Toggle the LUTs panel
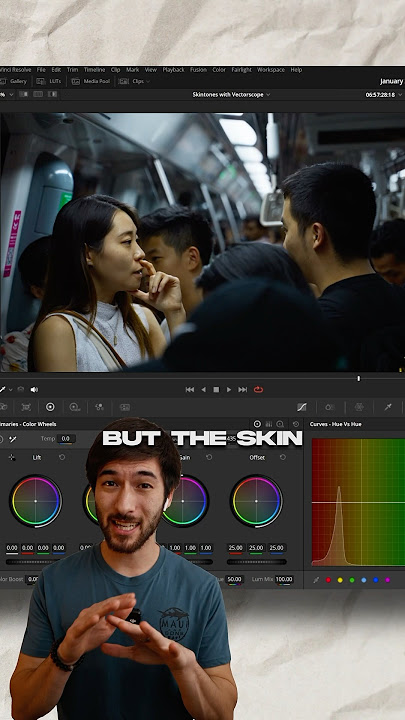This screenshot has width=405, height=720. pos(48,81)
